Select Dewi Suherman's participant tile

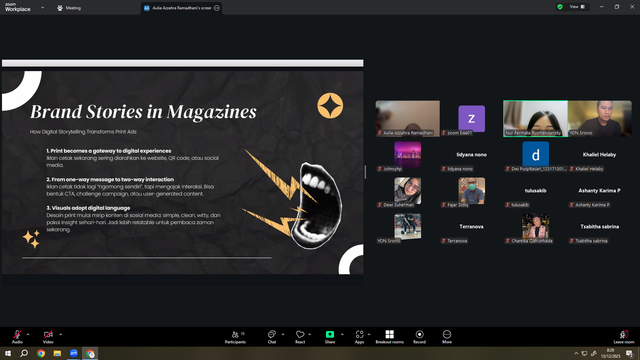point(408,191)
